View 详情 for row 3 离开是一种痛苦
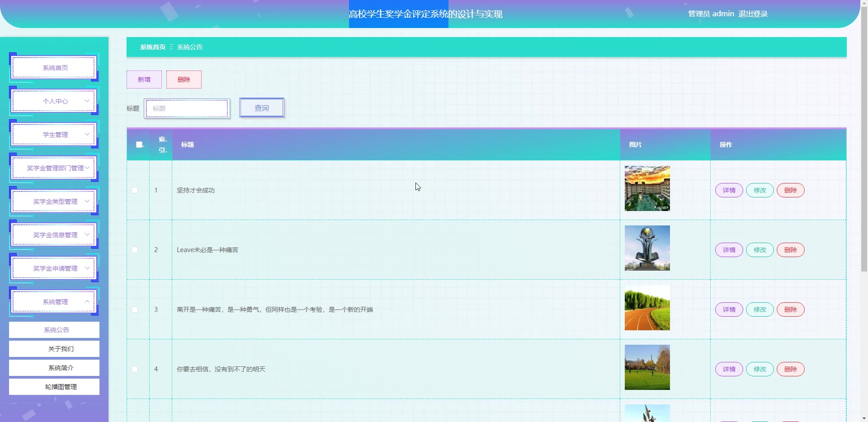The image size is (868, 422). pos(729,309)
